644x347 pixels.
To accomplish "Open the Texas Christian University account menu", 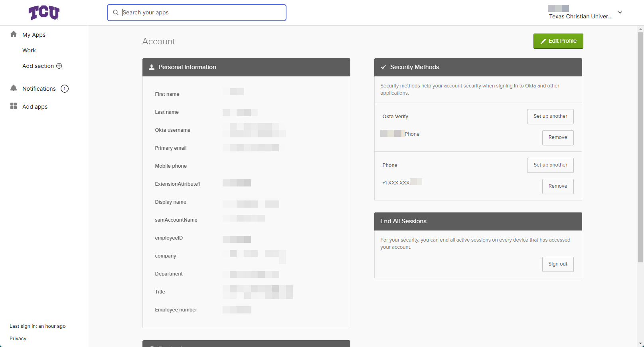I will pyautogui.click(x=581, y=16).
